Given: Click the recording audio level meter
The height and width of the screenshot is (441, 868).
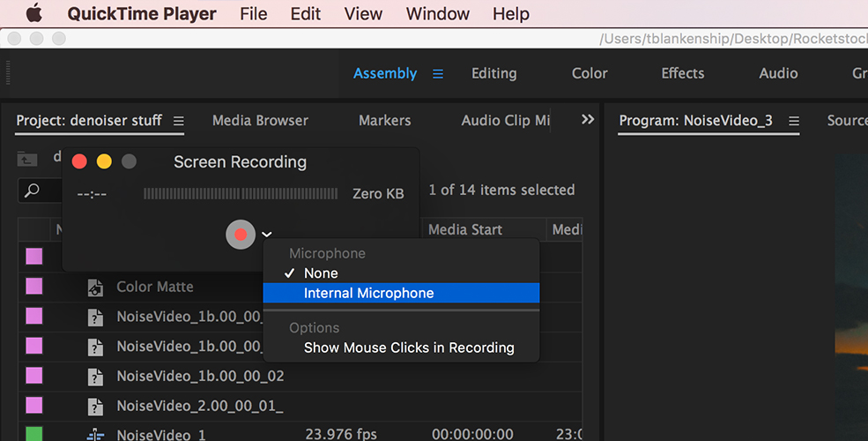Looking at the screenshot, I should point(241,193).
